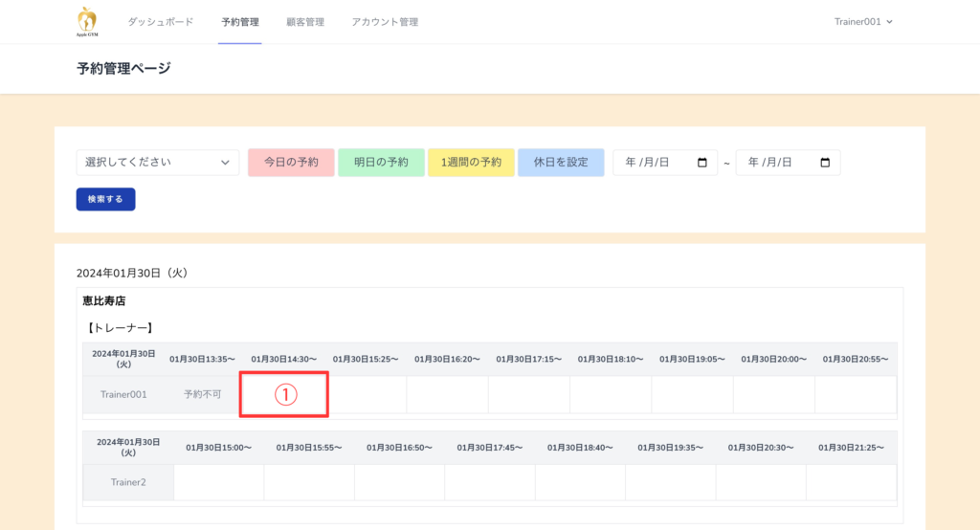980x530 pixels.
Task: Click the 今日の予約 button
Action: 291,163
